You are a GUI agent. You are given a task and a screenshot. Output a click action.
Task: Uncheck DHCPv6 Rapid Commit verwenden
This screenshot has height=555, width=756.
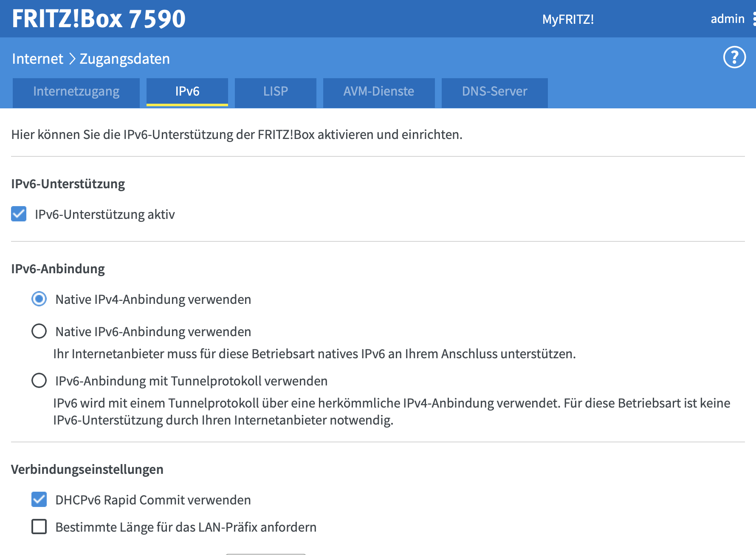(39, 500)
